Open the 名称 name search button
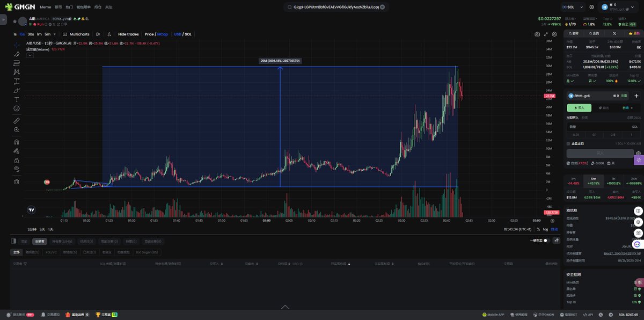Viewport: 644px width, 320px height. tap(574, 33)
